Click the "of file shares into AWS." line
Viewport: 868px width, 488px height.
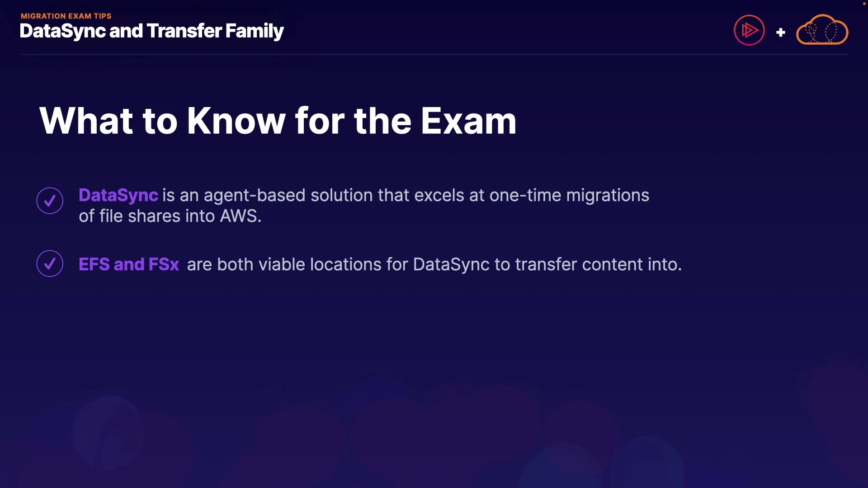point(170,216)
